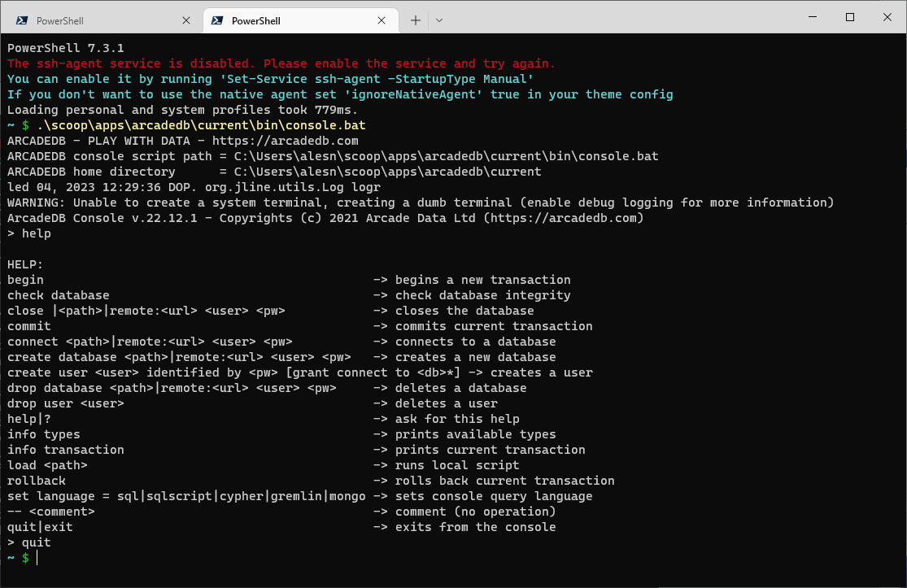907x588 pixels.
Task: Close the terminal window
Action: [x=887, y=17]
